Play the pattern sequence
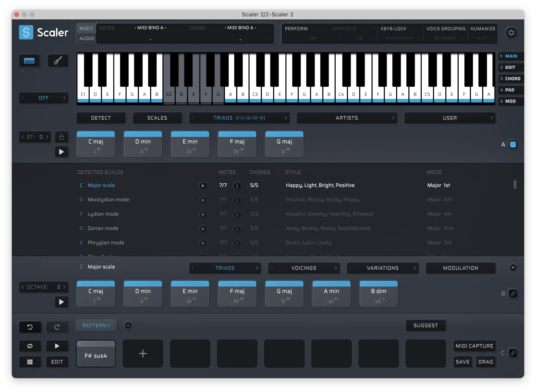 57,346
